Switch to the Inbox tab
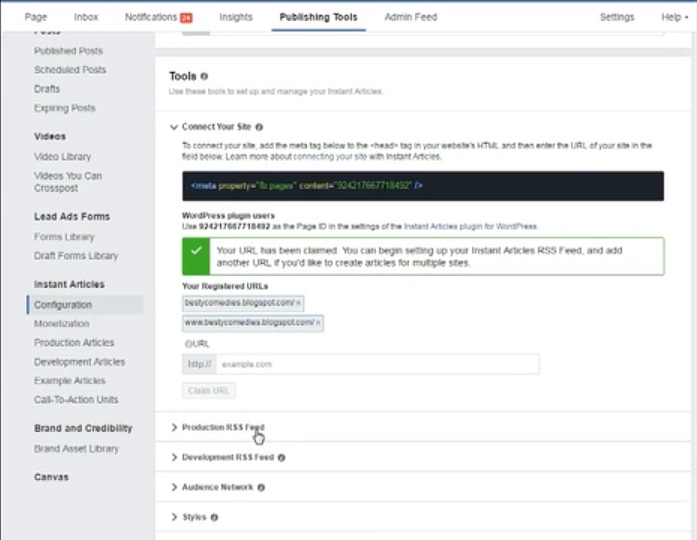Image resolution: width=697 pixels, height=540 pixels. 86,17
